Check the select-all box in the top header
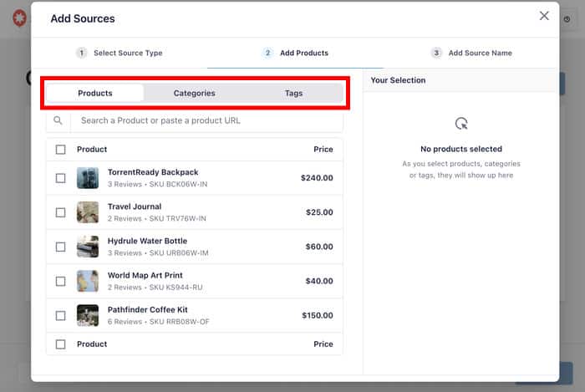Viewport: 585px width, 392px height. point(60,150)
